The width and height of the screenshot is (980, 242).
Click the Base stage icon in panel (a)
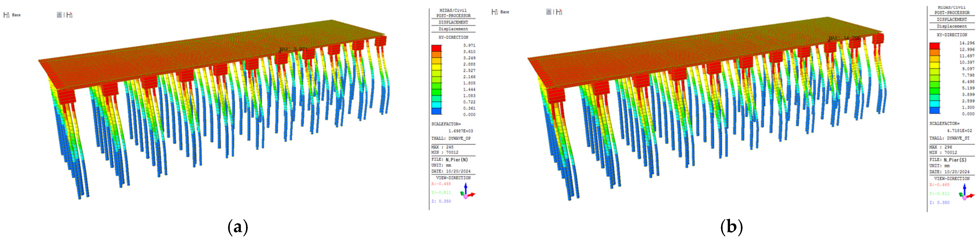click(x=6, y=15)
